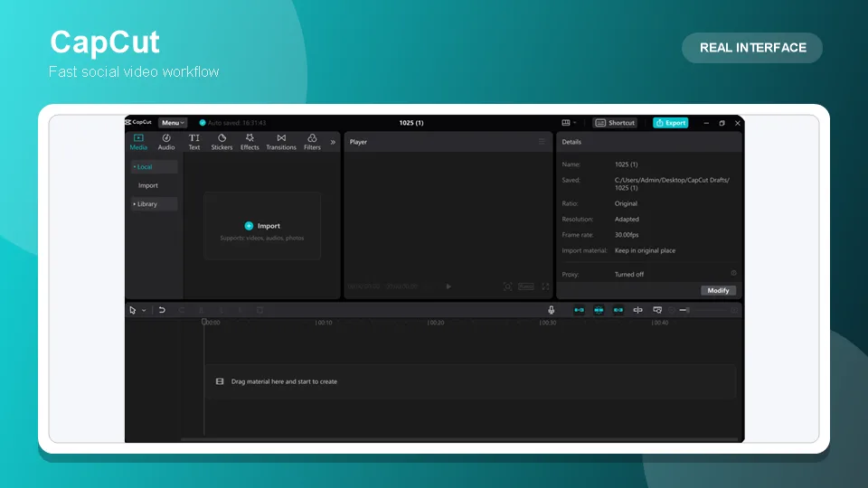Viewport: 868px width, 488px height.
Task: Click the playhead at 00:00
Action: coord(204,322)
